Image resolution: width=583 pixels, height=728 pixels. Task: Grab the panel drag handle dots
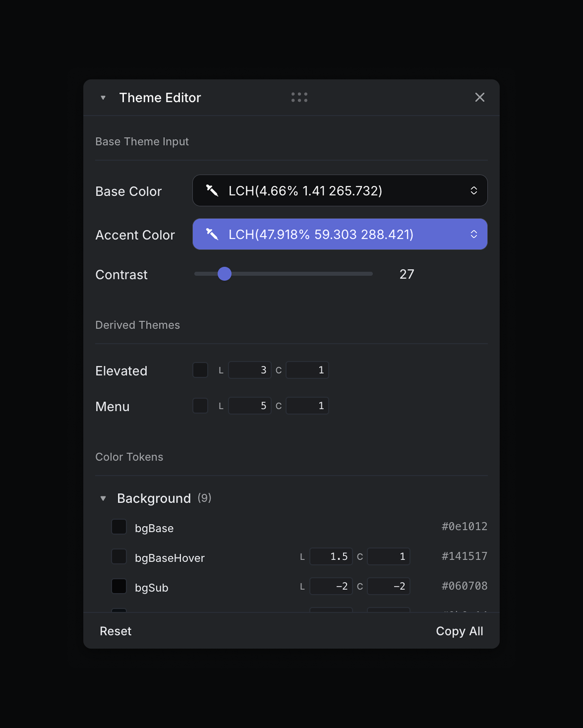click(299, 98)
